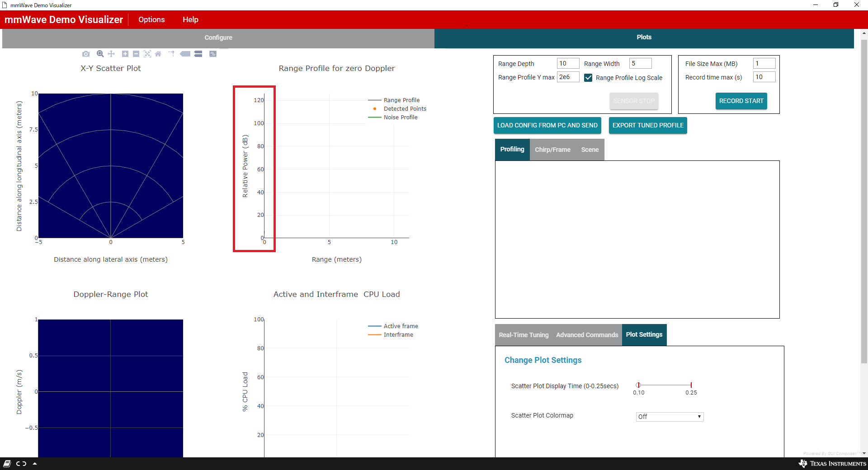Toggle spike lines icon in modebar
This screenshot has width=868, height=470.
[x=171, y=54]
